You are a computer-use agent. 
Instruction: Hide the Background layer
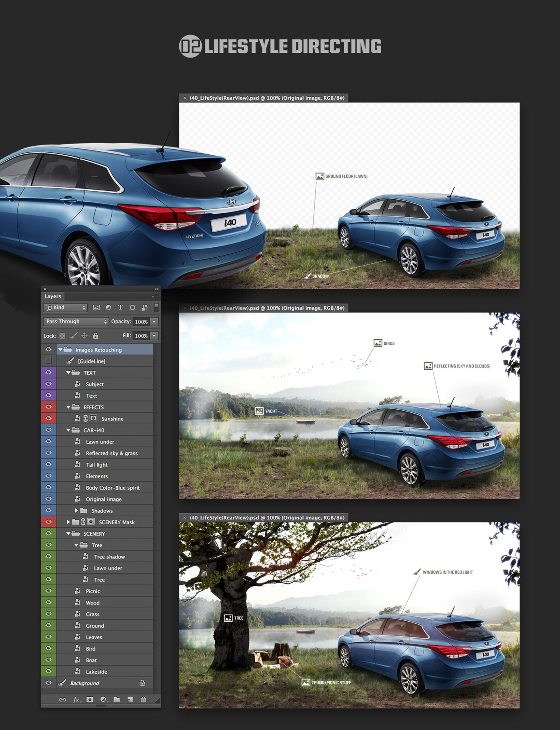pyautogui.click(x=48, y=683)
